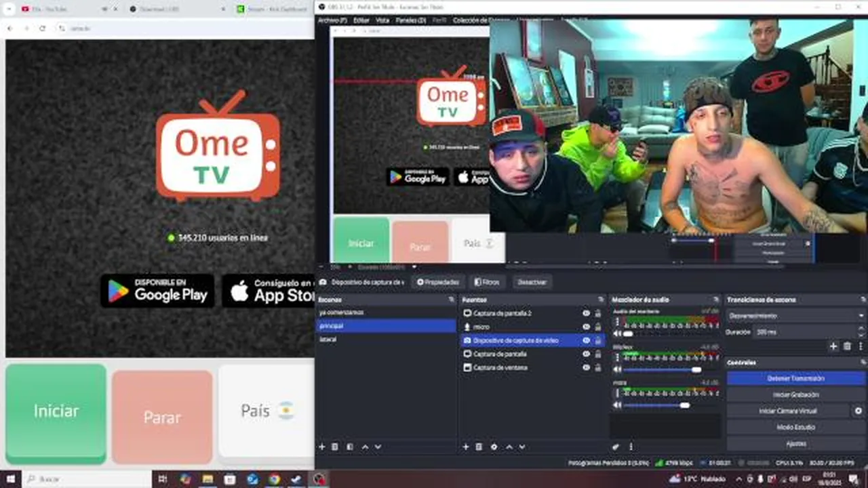Screen dimensions: 868x488
Task: Click the Iniciar button on OmeTV
Action: click(x=56, y=413)
